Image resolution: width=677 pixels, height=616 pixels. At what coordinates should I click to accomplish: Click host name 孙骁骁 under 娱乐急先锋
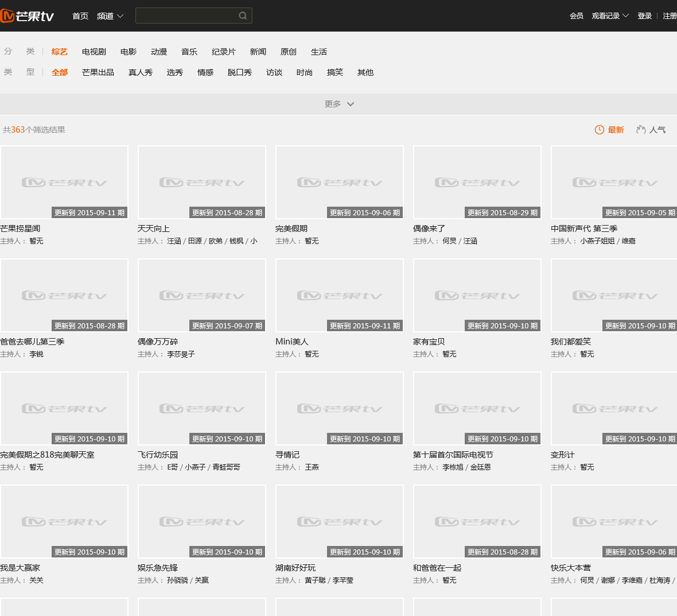pyautogui.click(x=177, y=580)
